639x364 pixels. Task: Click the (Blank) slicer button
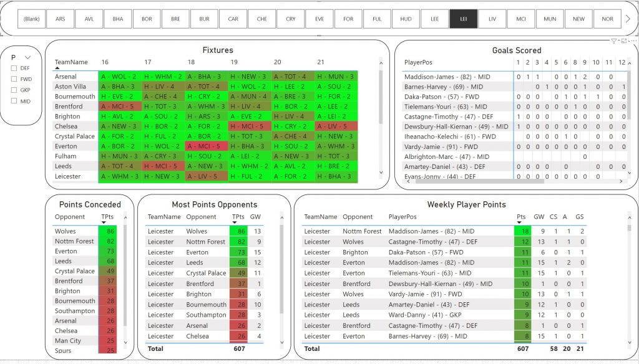[x=31, y=19]
